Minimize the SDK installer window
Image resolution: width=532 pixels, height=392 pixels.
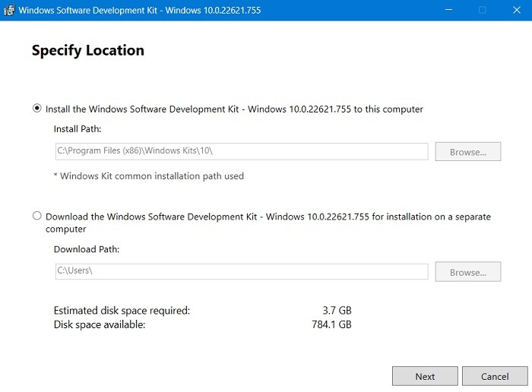tap(448, 10)
